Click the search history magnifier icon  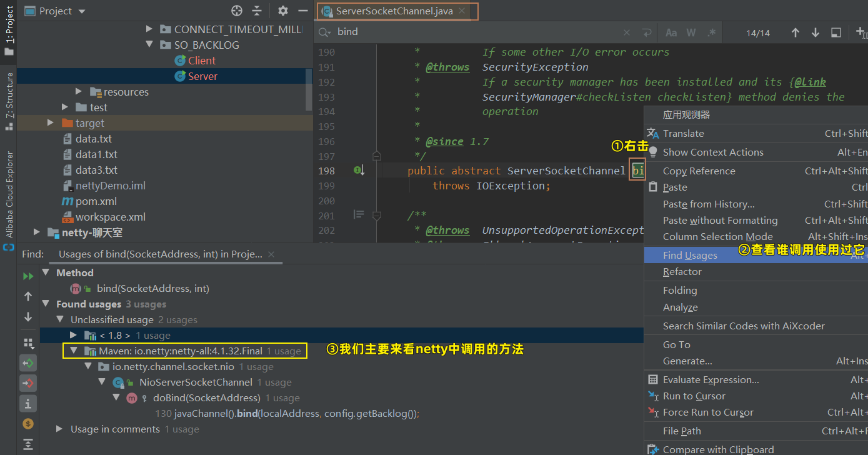coord(324,32)
